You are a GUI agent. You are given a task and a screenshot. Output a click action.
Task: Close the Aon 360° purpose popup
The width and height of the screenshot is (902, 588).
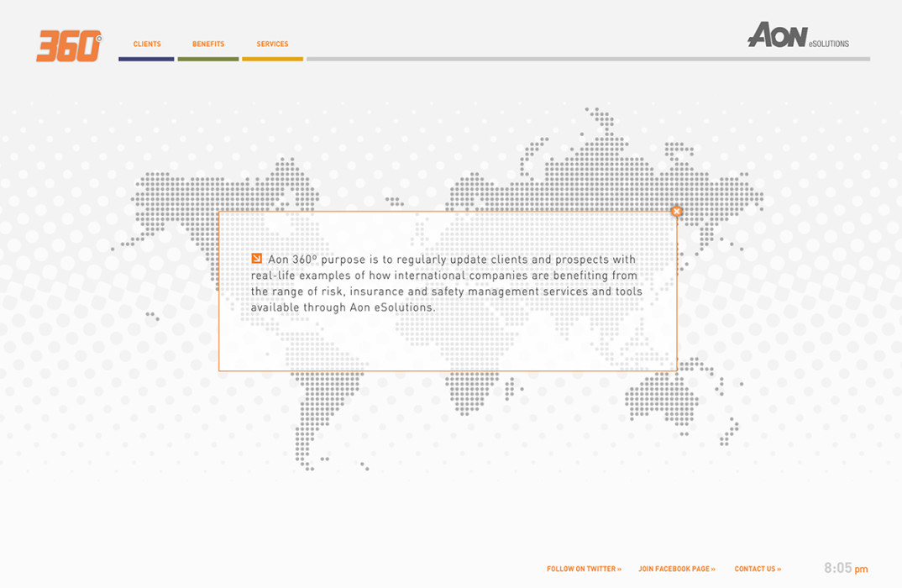(x=677, y=212)
